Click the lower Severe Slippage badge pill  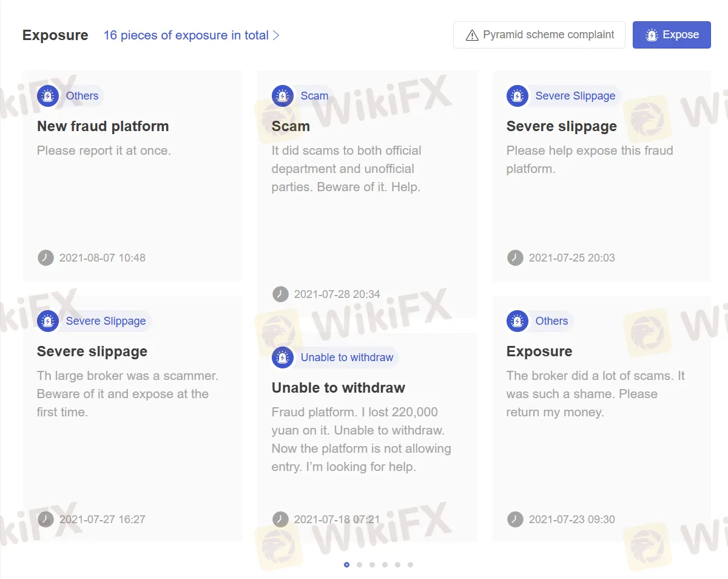coord(93,321)
